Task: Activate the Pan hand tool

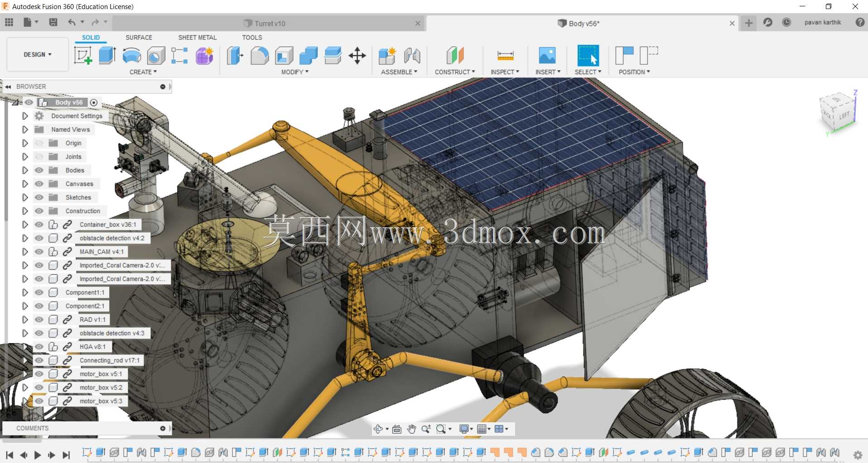Action: (411, 429)
